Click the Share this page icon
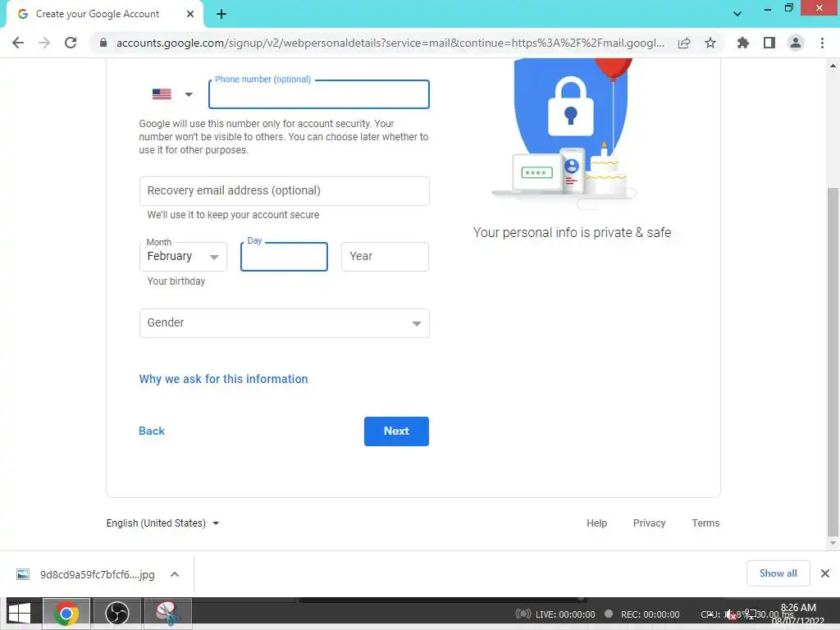Image resolution: width=840 pixels, height=630 pixels. (684, 43)
